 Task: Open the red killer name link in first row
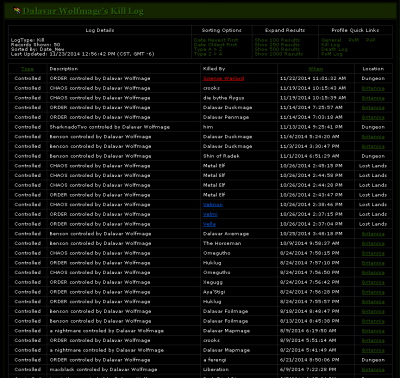[223, 79]
